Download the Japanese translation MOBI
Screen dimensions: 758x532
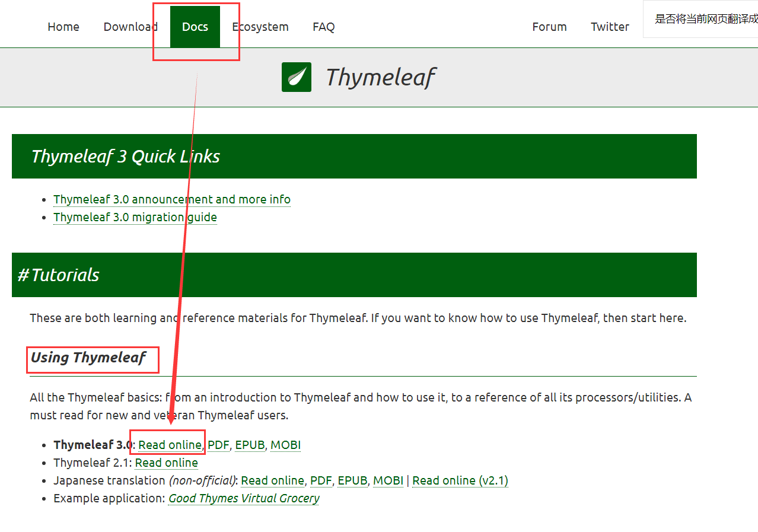388,480
